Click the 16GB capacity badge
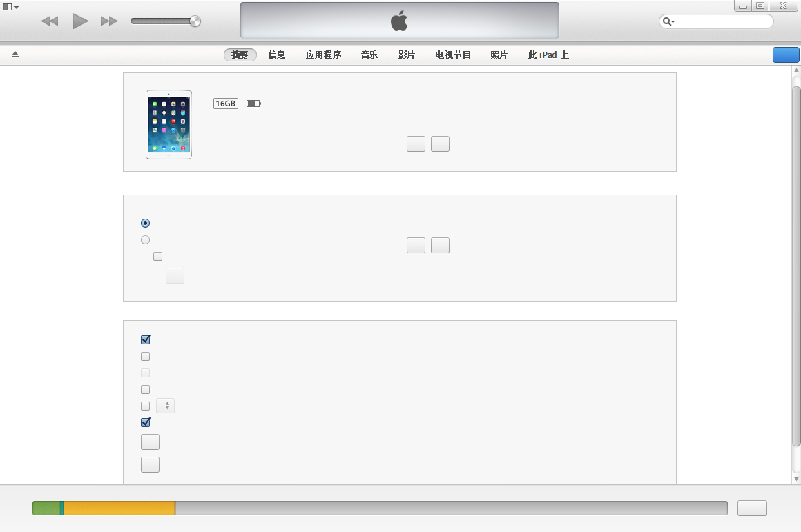The width and height of the screenshot is (801, 532). click(226, 104)
